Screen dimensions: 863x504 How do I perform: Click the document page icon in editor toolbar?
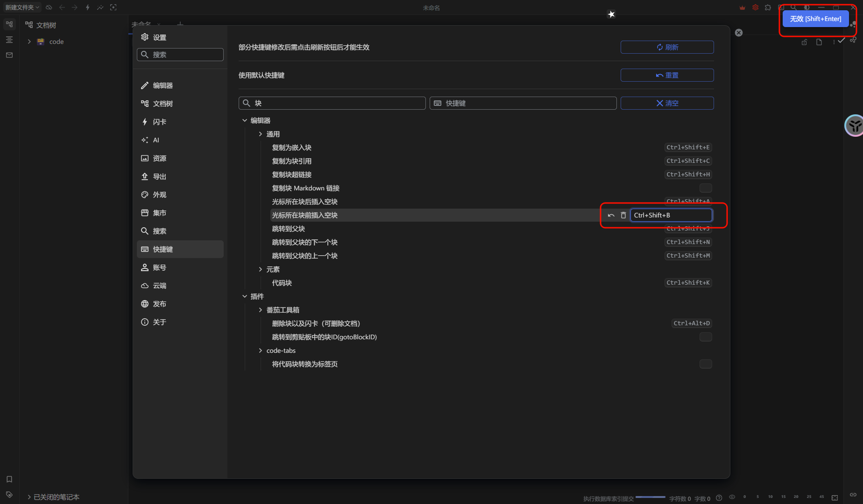pyautogui.click(x=819, y=42)
